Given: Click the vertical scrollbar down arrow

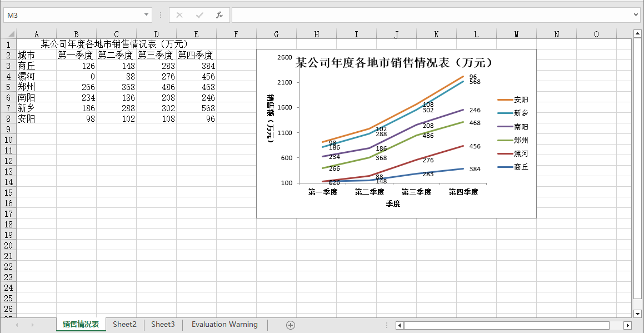Looking at the screenshot, I should [x=637, y=314].
